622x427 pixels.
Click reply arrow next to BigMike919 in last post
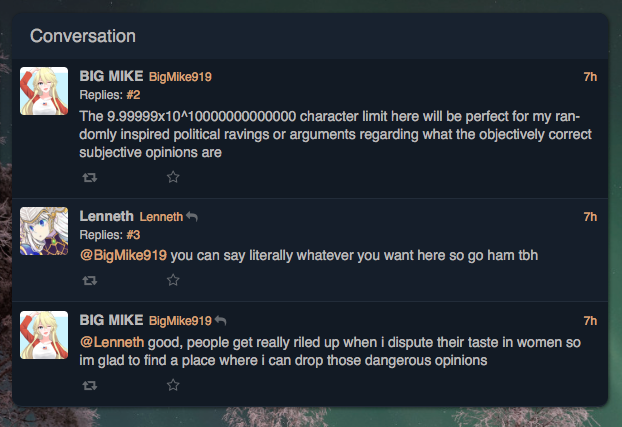coord(220,320)
